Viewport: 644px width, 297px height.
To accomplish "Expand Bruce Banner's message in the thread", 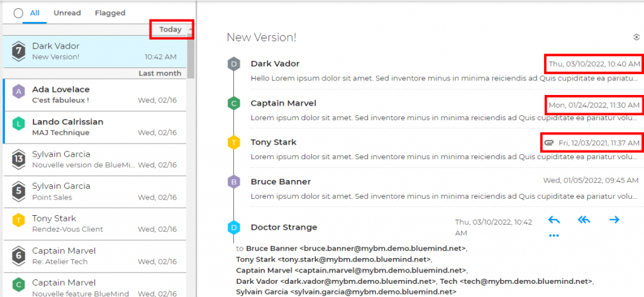I will coord(445,189).
